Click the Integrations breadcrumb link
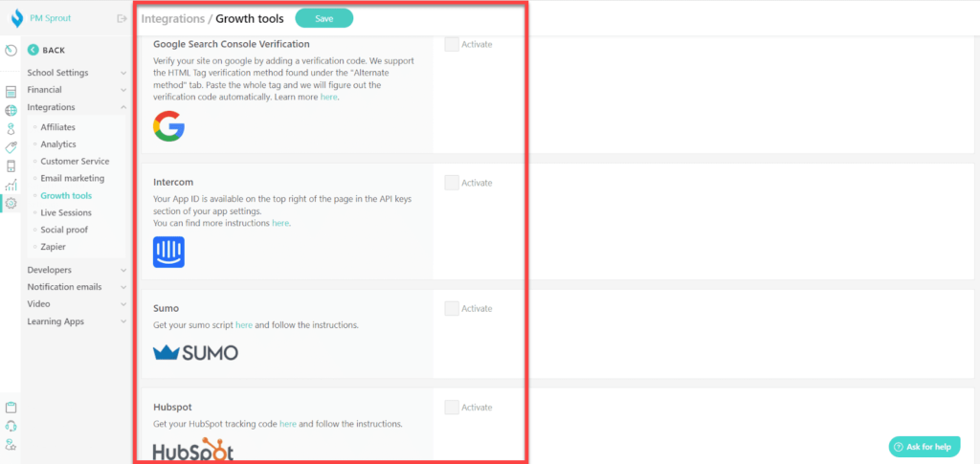 coord(173,19)
